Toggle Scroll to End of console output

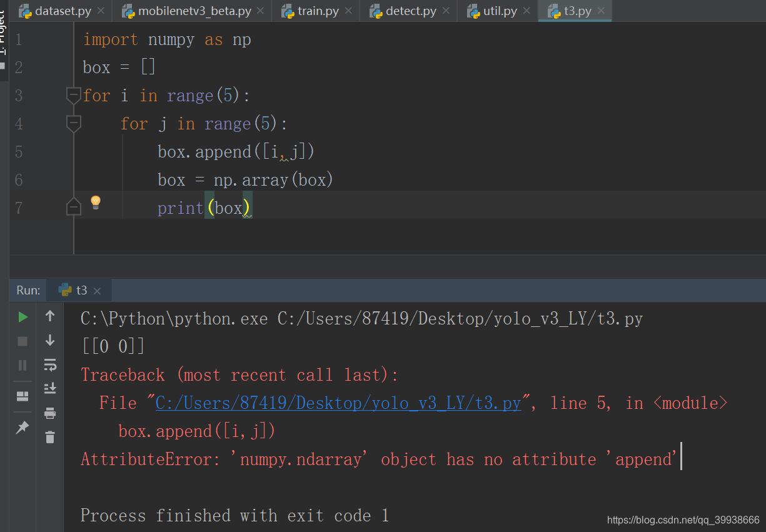point(50,388)
